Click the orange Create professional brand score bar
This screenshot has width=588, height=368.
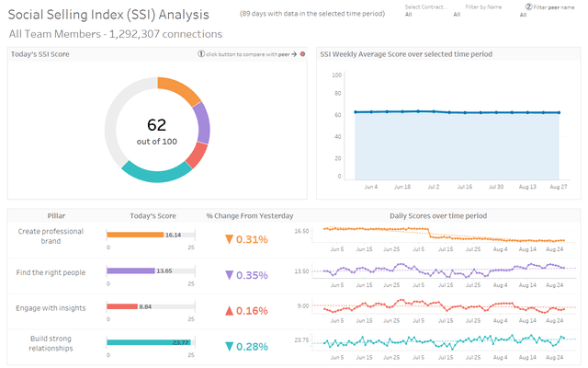click(x=136, y=235)
